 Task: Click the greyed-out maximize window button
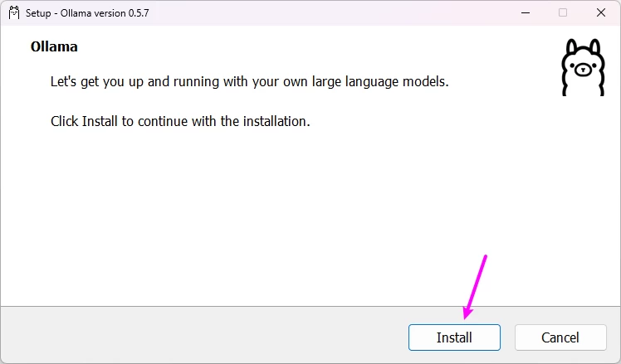[x=563, y=12]
